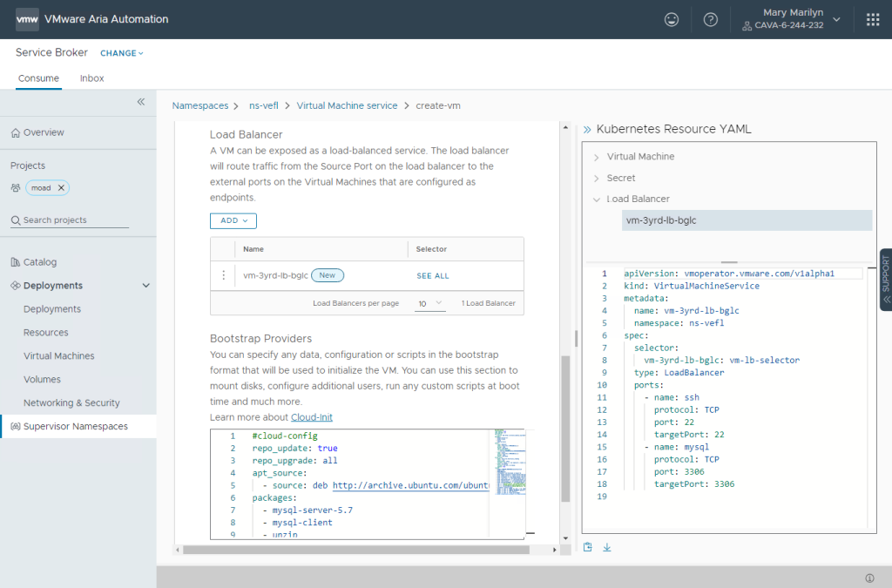Open the ADD load balancer dropdown
The width and height of the screenshot is (892, 588).
pyautogui.click(x=233, y=220)
